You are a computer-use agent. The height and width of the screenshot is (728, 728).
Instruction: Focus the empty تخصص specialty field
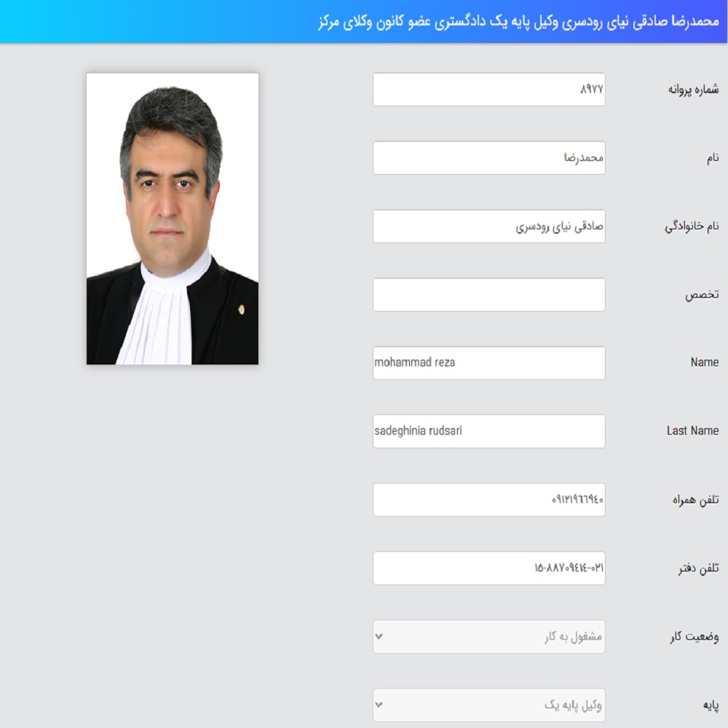(x=489, y=294)
